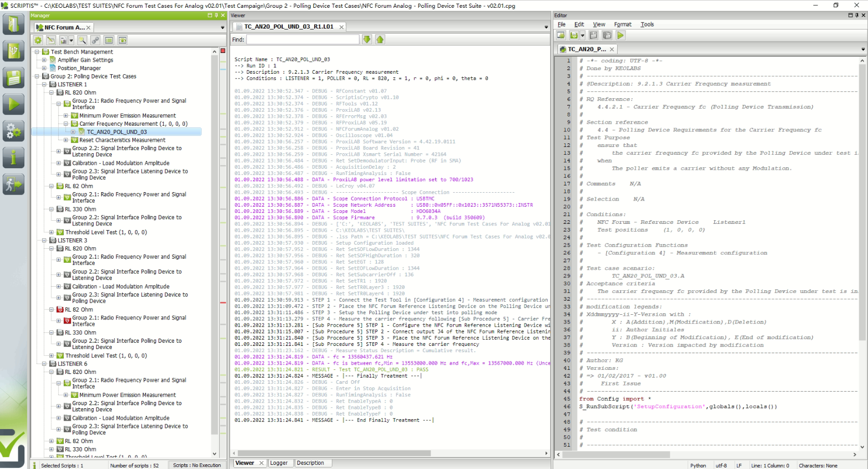Click the Viewer horizontal scrollbar thumb
Image resolution: width=868 pixels, height=469 pixels.
pos(333,453)
